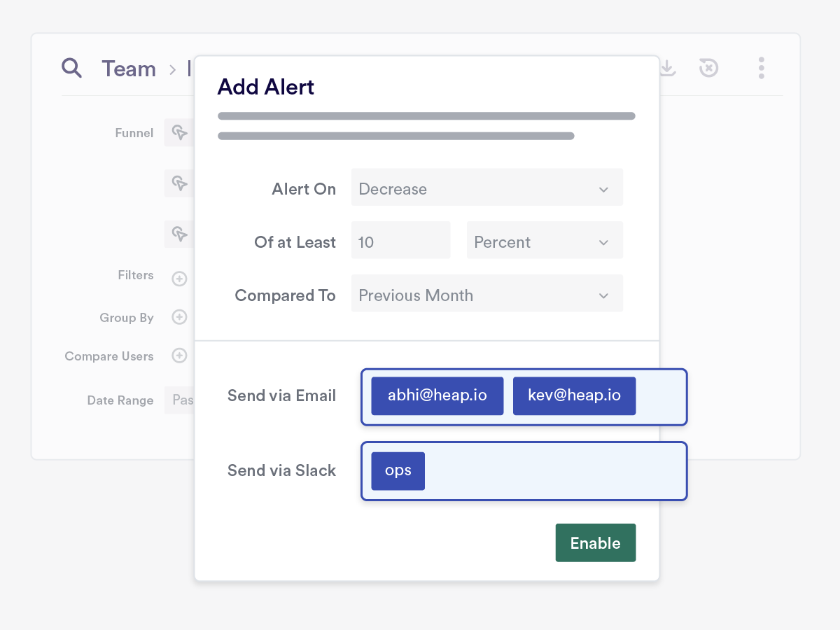
Task: Click the Of at Least value field
Action: pyautogui.click(x=400, y=240)
